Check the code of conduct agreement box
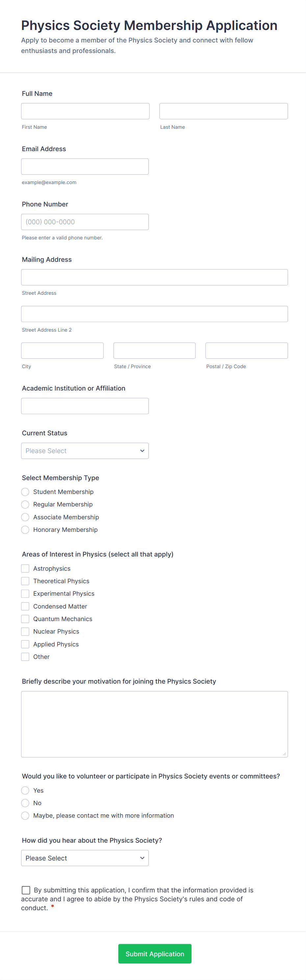The width and height of the screenshot is (306, 980). [26, 890]
